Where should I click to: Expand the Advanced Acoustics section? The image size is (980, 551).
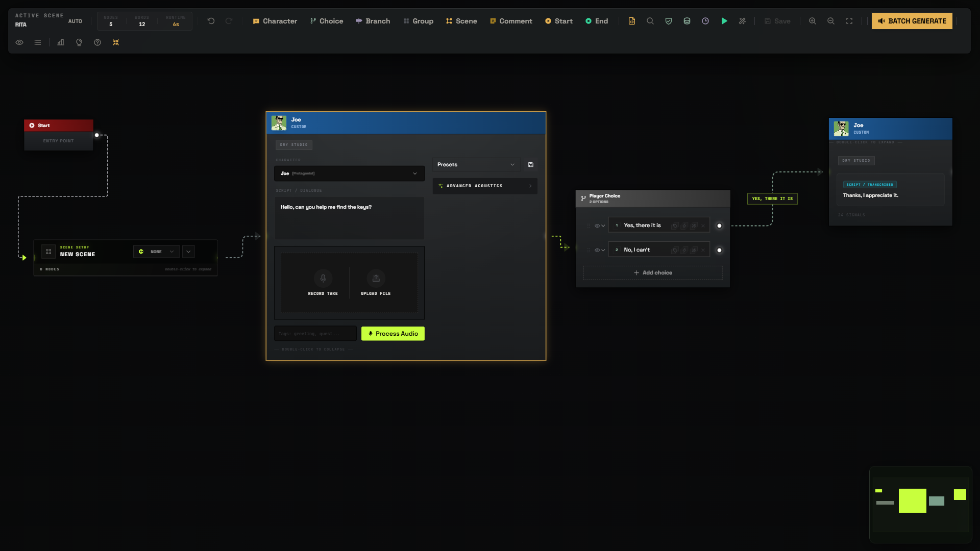click(x=485, y=186)
